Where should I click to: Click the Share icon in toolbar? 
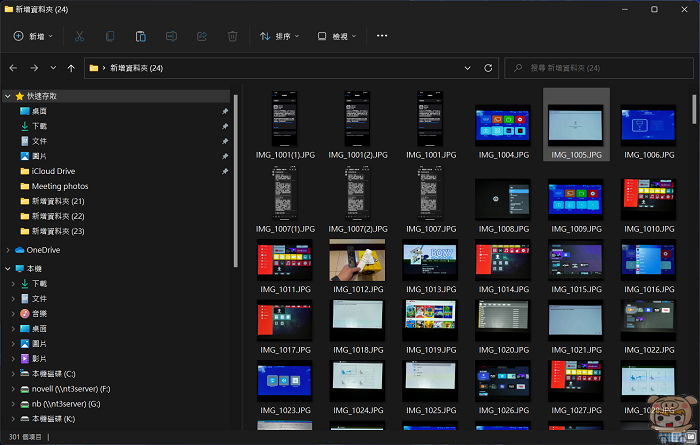(202, 36)
